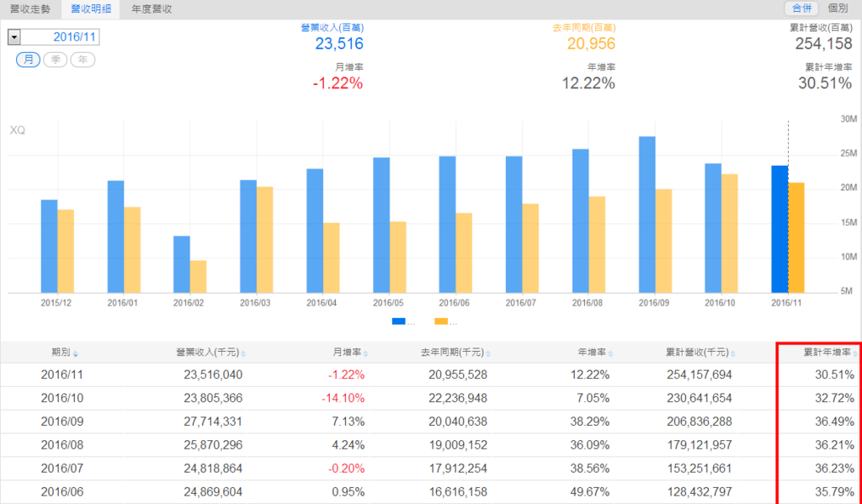Sort by 期別 column sort icon
Screen dimensions: 862x504
[76, 353]
